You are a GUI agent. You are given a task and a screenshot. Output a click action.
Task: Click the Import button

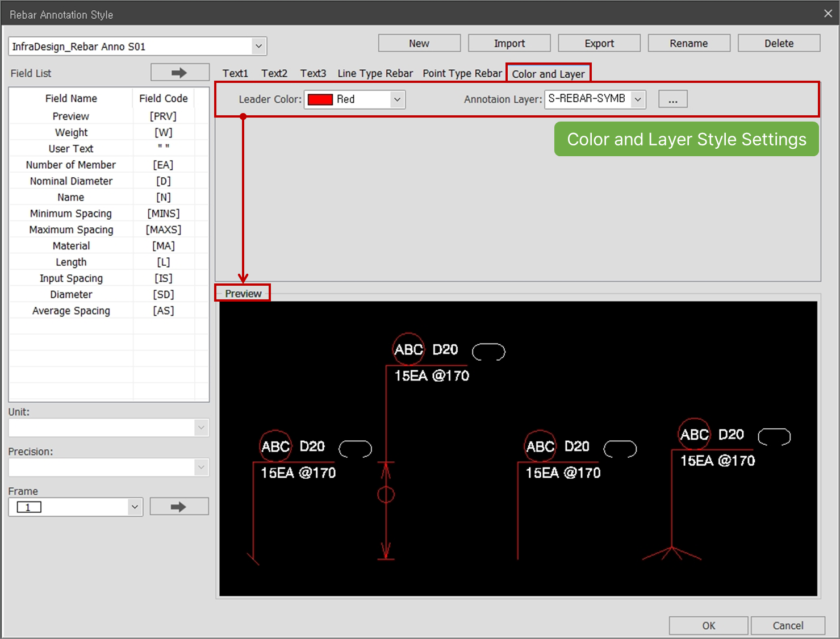(509, 43)
